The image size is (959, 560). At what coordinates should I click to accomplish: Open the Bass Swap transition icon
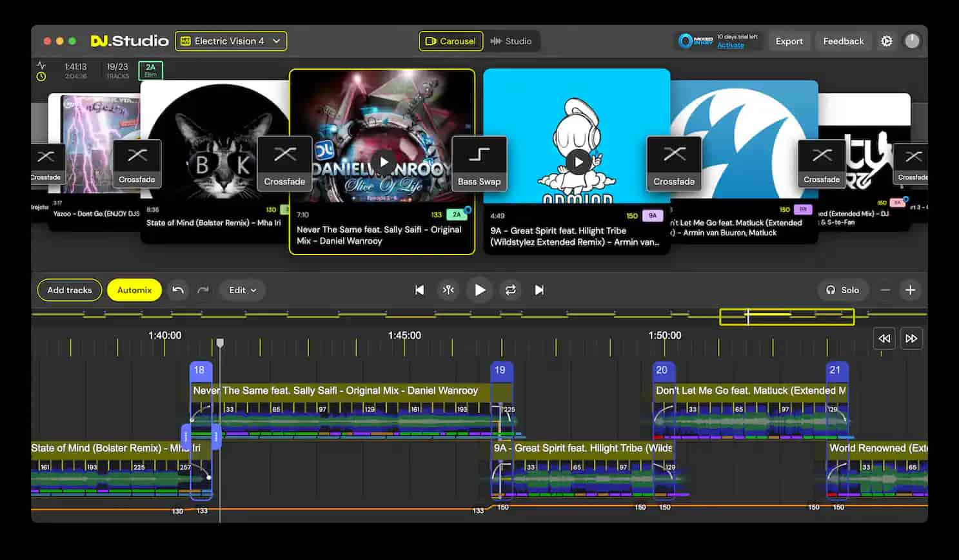click(479, 162)
